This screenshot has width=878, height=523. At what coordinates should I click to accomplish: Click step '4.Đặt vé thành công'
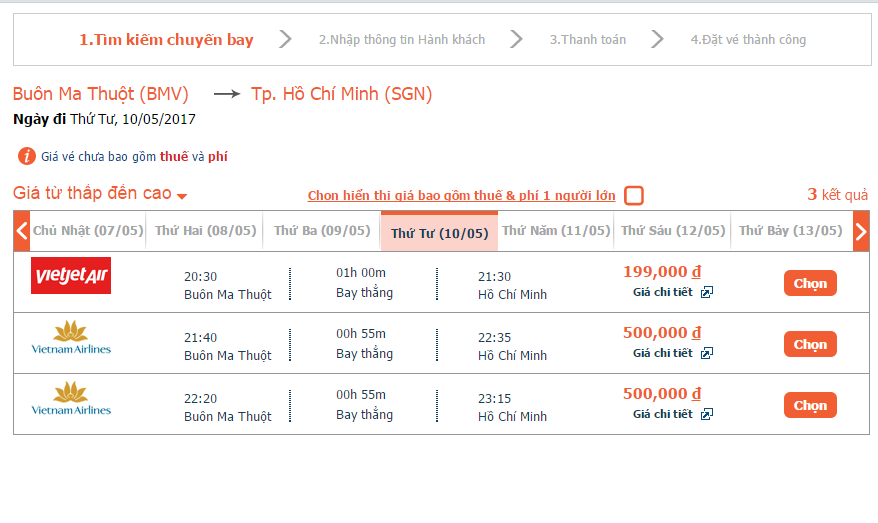point(748,40)
